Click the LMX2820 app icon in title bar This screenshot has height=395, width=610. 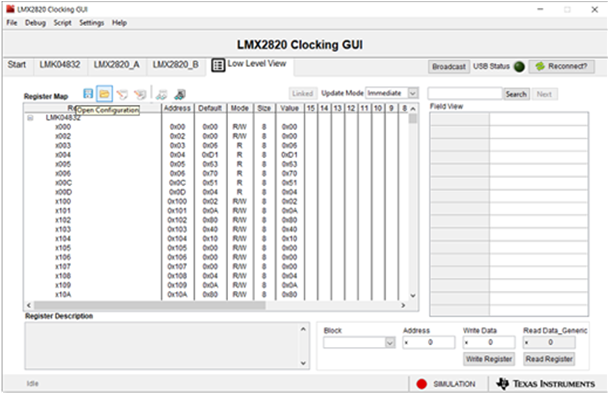coord(11,9)
